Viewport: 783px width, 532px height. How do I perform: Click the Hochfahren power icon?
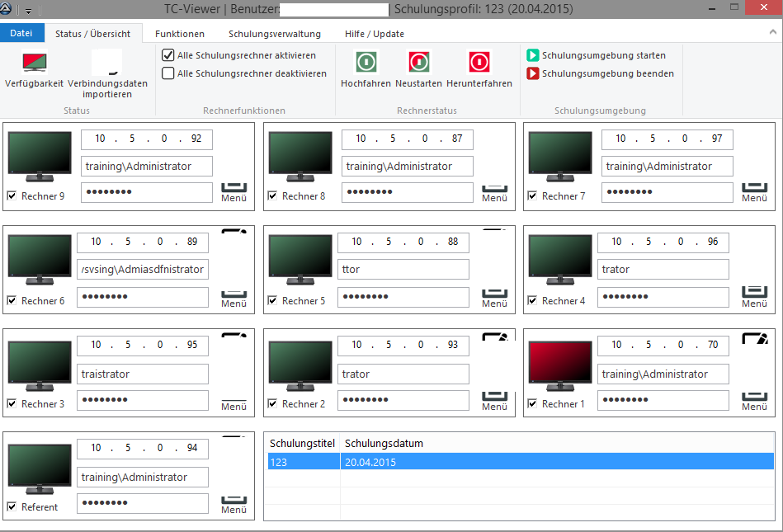[x=366, y=63]
